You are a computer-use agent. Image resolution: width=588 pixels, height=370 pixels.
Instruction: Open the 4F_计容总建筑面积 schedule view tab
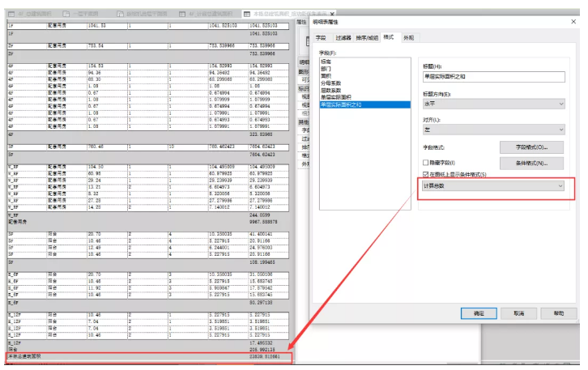pyautogui.click(x=210, y=14)
